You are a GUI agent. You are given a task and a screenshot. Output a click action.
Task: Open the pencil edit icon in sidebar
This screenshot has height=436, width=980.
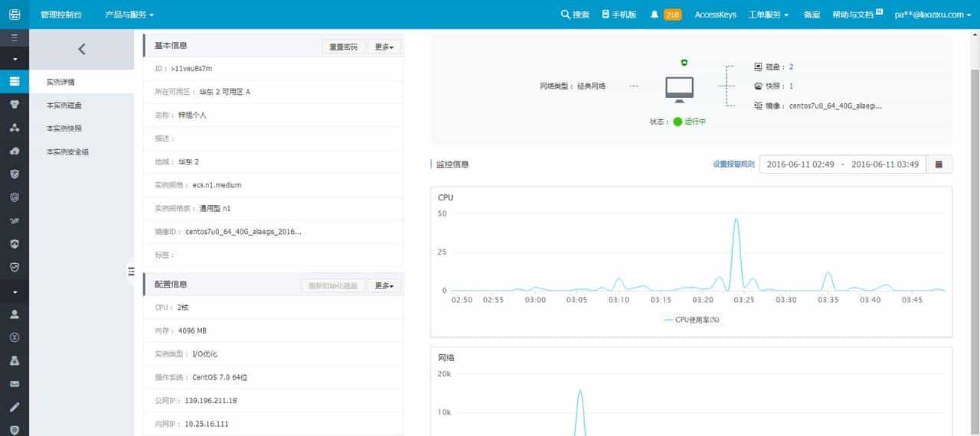(14, 407)
